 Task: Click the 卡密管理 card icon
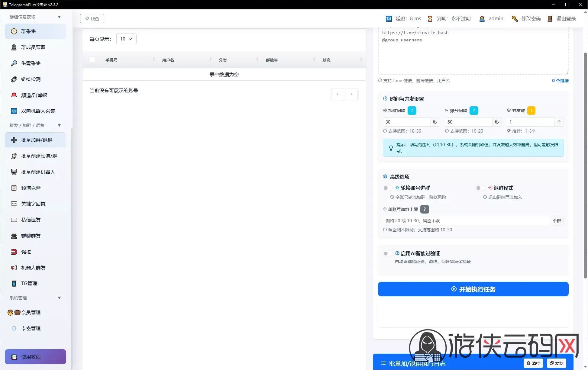point(14,329)
